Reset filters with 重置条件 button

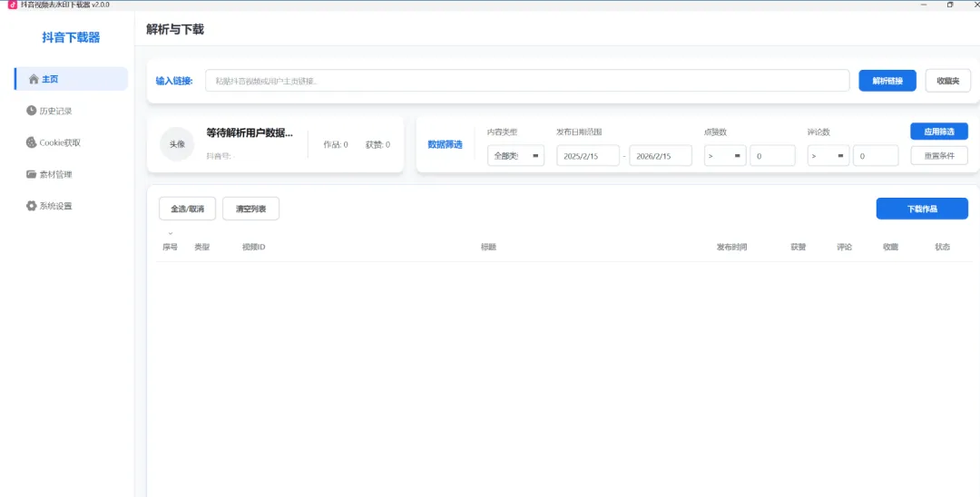[939, 155]
